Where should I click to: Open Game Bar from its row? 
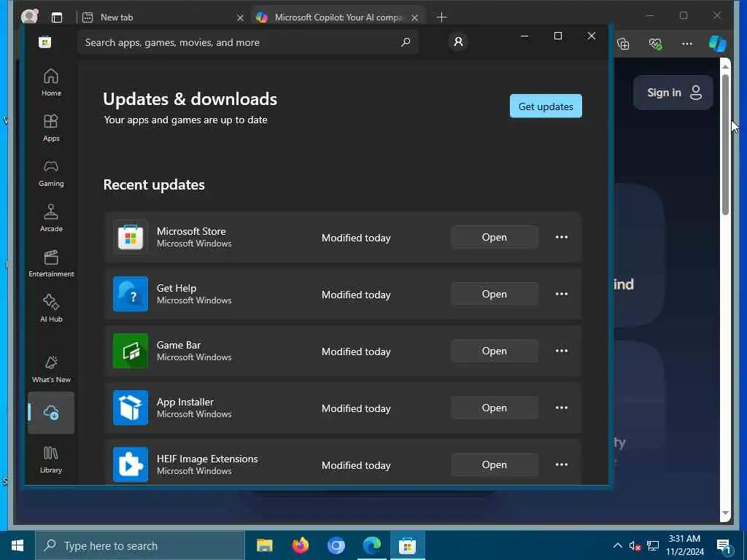tap(495, 351)
